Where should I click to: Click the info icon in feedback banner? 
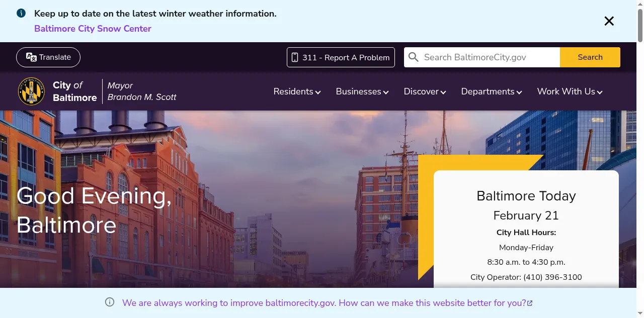click(x=110, y=302)
